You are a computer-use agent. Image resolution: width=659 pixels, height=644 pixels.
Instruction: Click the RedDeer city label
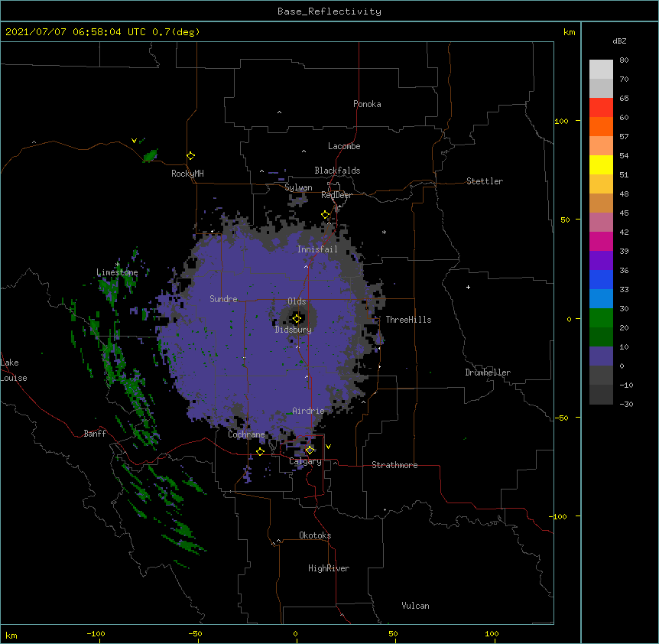pos(336,195)
